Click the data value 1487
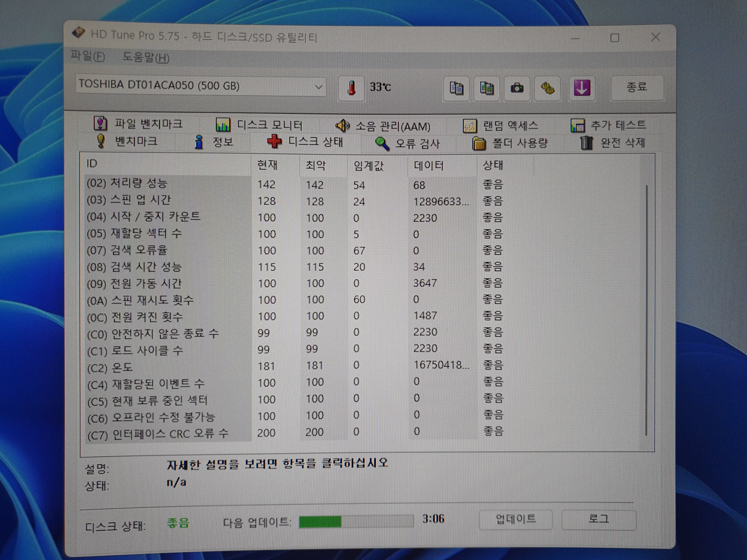This screenshot has width=747, height=560. point(425,316)
